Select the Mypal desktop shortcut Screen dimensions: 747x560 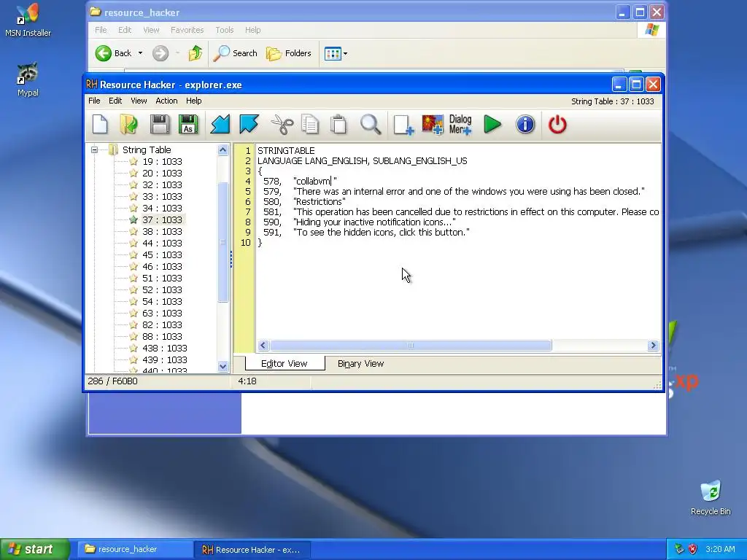coord(28,79)
